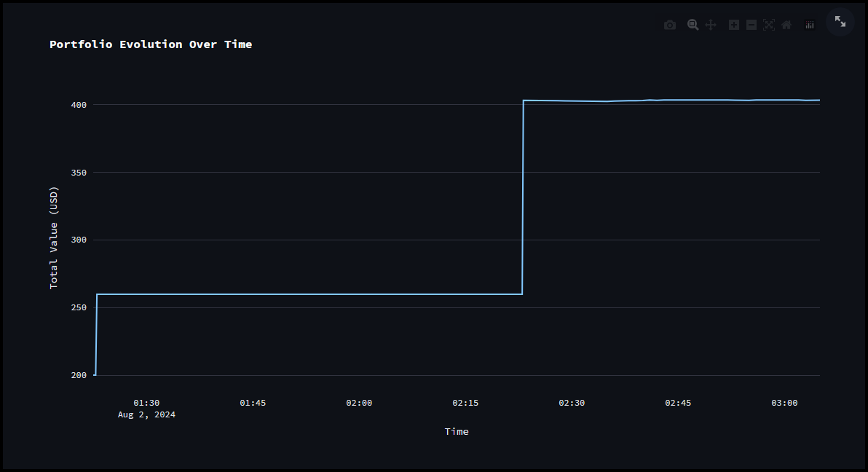
Task: Click the Autoscale icon
Action: coord(768,25)
